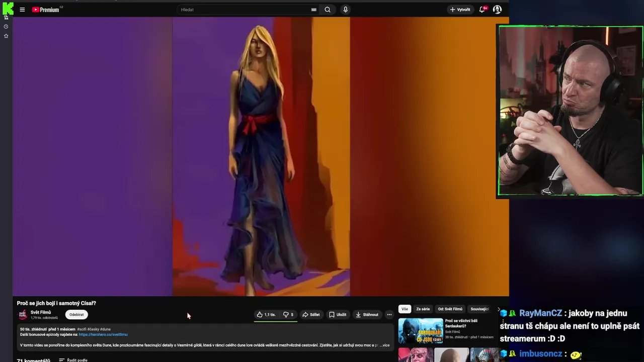The height and width of the screenshot is (362, 644).
Task: Dislike the video with thumbs down
Action: coord(288,315)
